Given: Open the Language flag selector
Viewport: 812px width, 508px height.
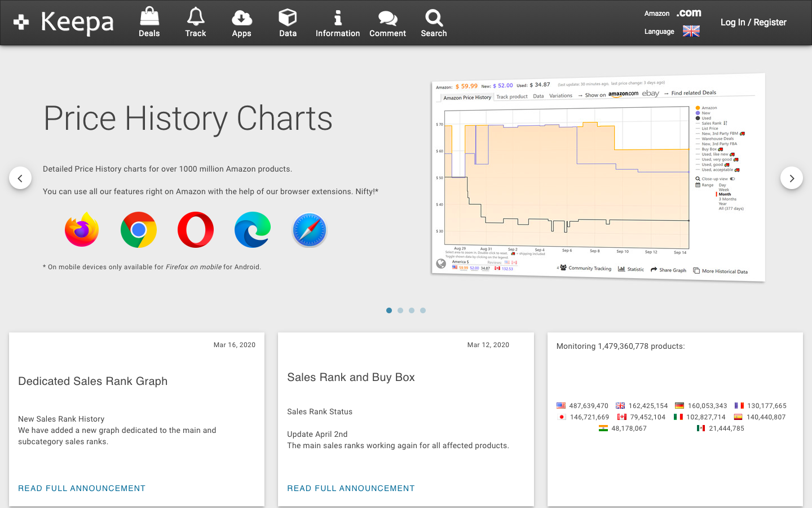Looking at the screenshot, I should click(691, 32).
